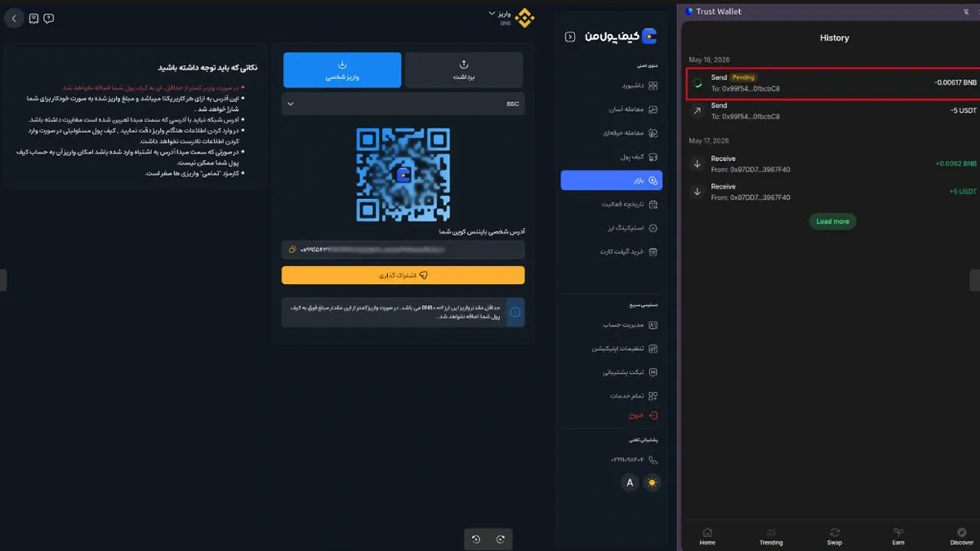Open the BSC network dropdown
Screen dimensions: 980x551
(403, 104)
